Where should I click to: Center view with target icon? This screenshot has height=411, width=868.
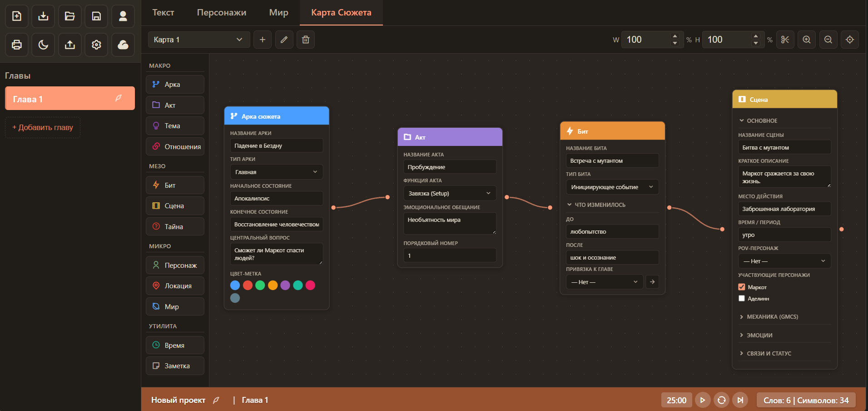[x=850, y=40]
